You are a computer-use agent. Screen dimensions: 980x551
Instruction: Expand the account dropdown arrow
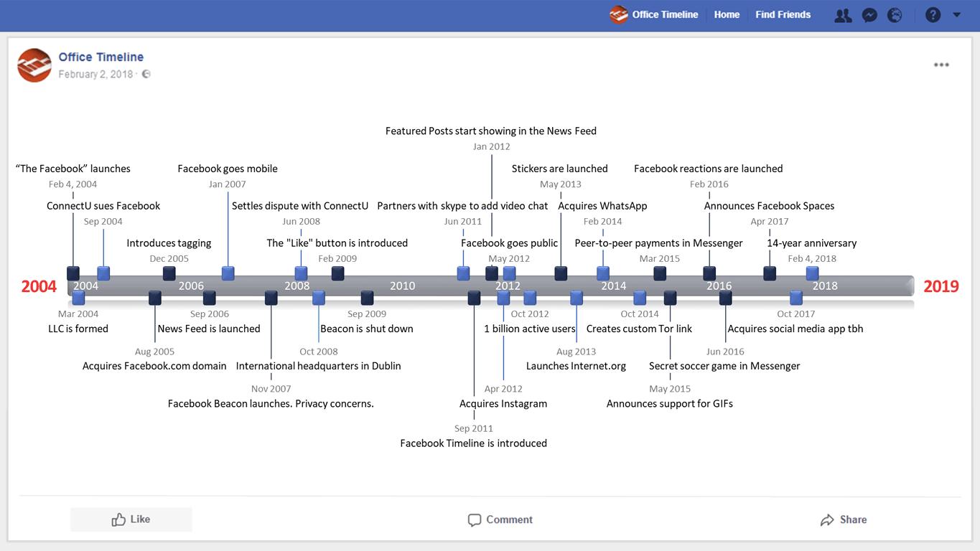click(956, 14)
